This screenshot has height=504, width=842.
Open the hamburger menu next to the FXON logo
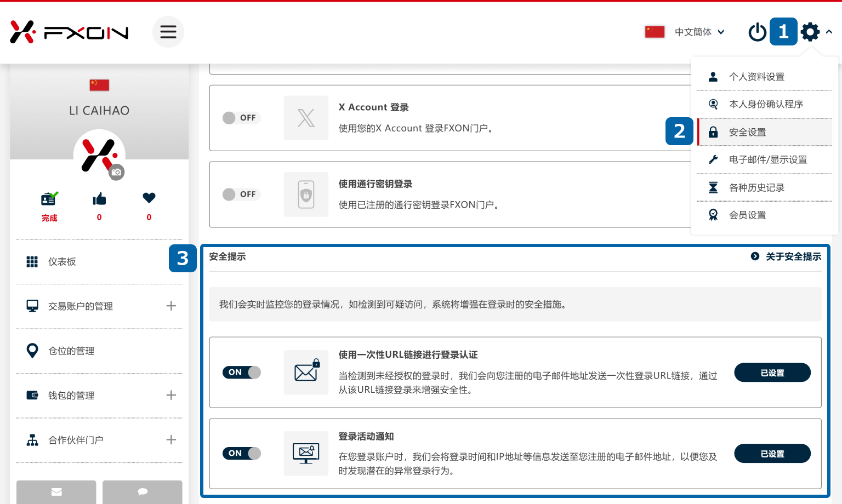pos(168,32)
